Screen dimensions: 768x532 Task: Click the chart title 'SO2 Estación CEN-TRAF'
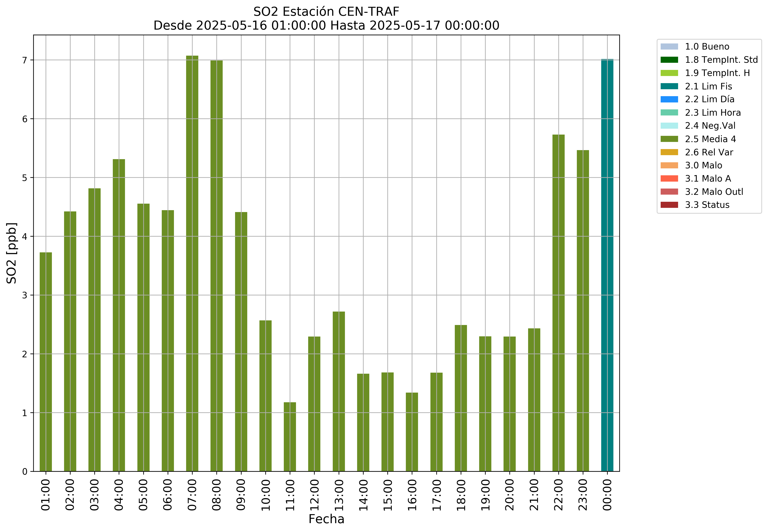pos(326,12)
